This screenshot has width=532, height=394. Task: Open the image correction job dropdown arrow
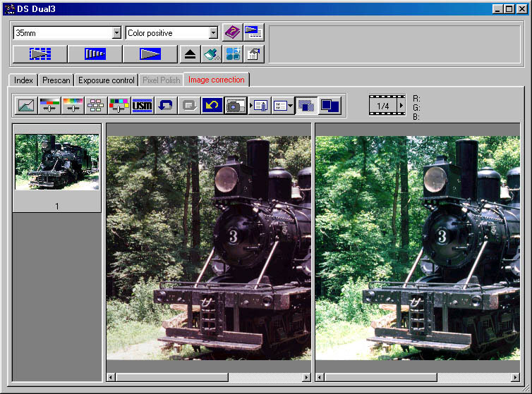[291, 106]
